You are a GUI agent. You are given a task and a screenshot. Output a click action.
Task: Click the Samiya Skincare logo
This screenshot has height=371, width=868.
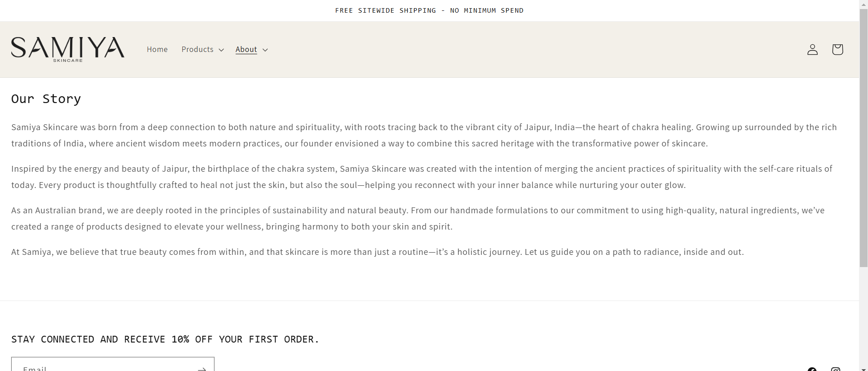68,49
